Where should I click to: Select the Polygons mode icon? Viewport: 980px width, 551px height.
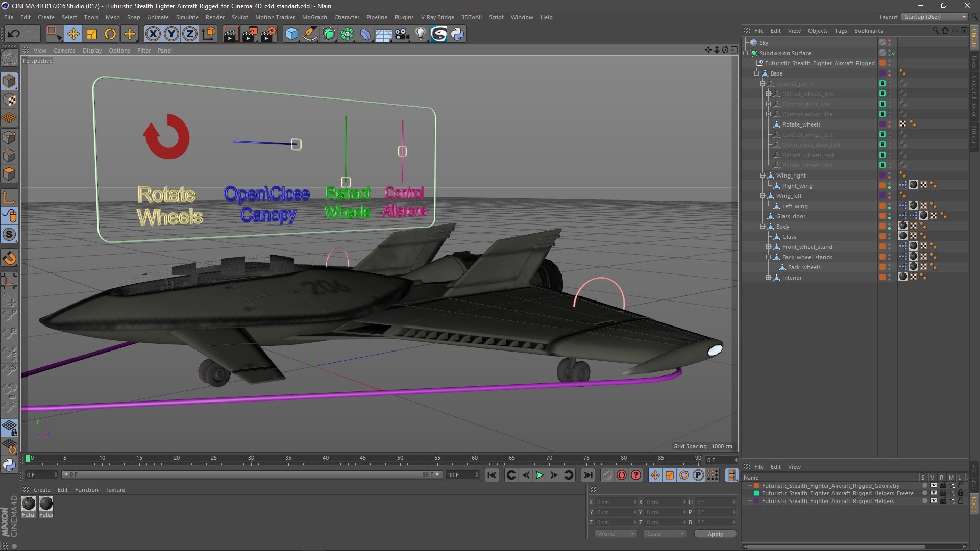pyautogui.click(x=9, y=174)
